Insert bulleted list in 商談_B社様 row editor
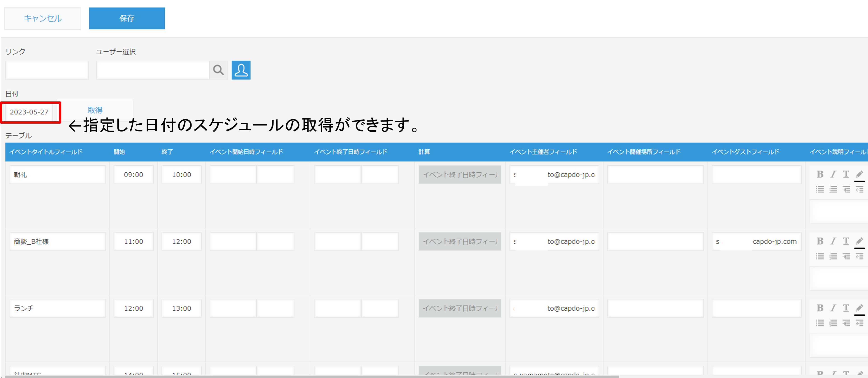Screen dimensions: 868x378 (820, 256)
